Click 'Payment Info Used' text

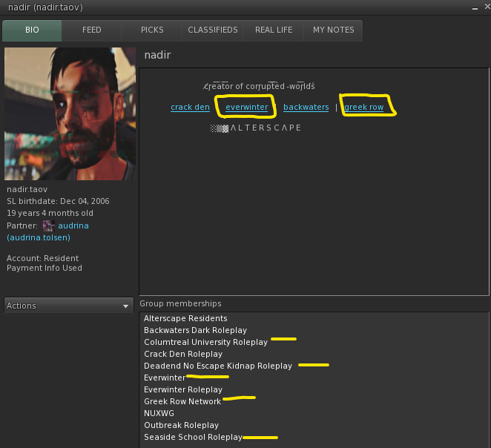pos(45,269)
